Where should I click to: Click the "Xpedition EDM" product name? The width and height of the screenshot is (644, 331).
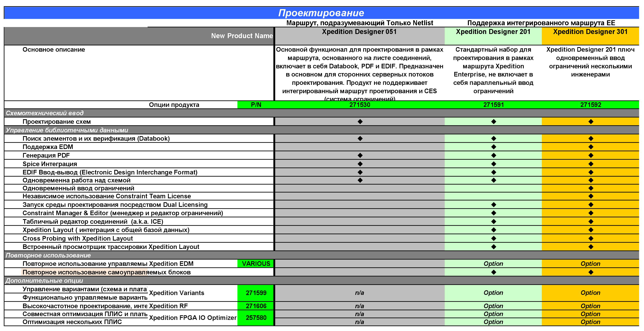click(x=171, y=264)
